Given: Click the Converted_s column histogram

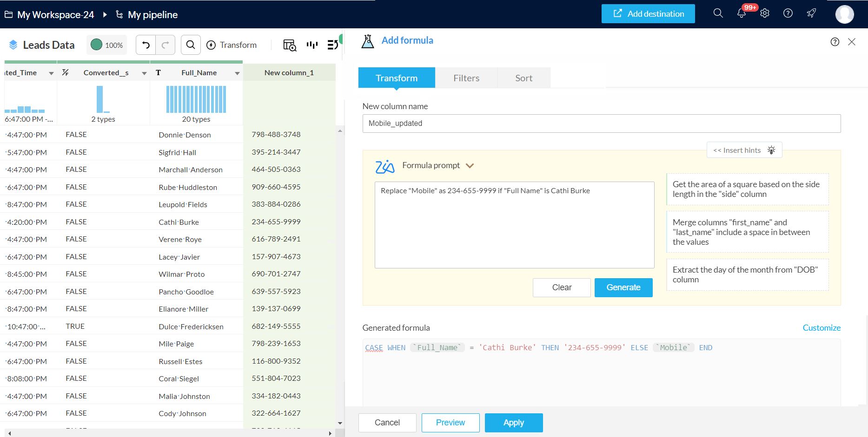Looking at the screenshot, I should 103,99.
